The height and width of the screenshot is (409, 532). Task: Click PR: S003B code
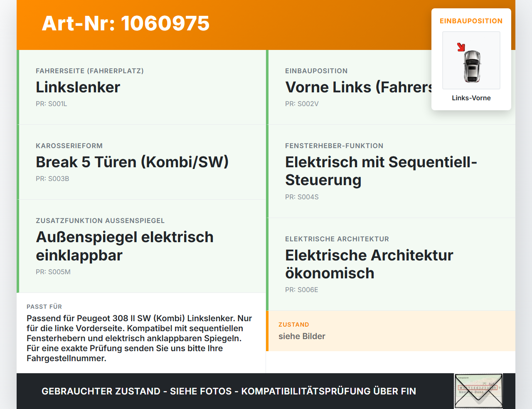coord(52,178)
